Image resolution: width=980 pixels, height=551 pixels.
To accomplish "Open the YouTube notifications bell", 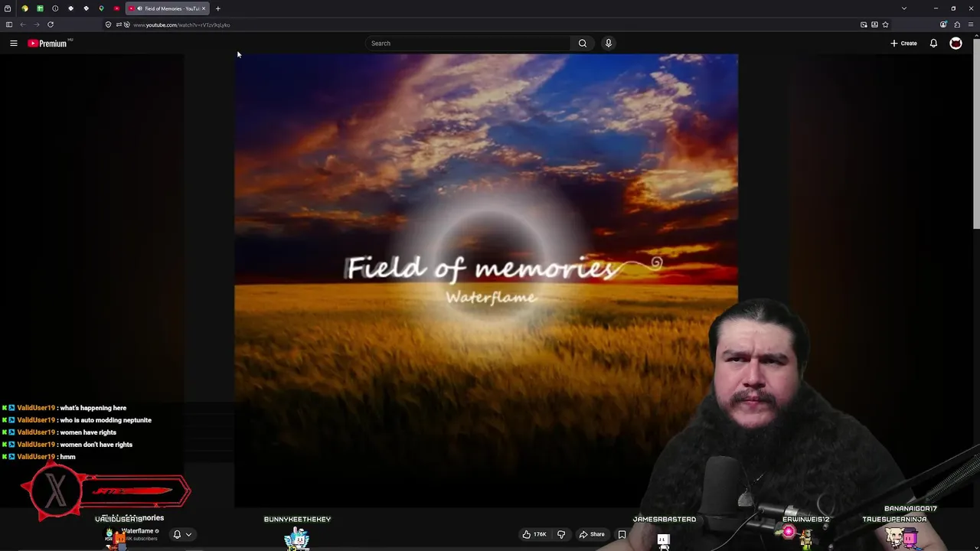I will [x=933, y=44].
